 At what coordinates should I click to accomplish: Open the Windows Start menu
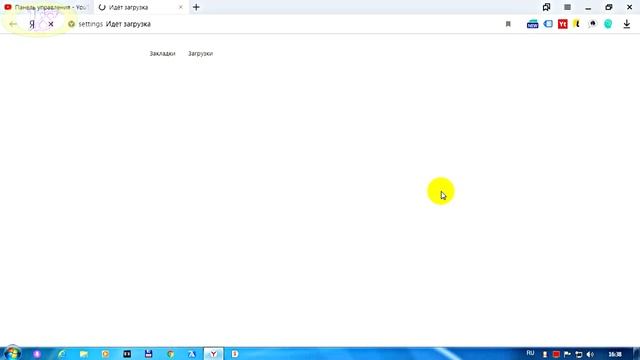point(12,353)
